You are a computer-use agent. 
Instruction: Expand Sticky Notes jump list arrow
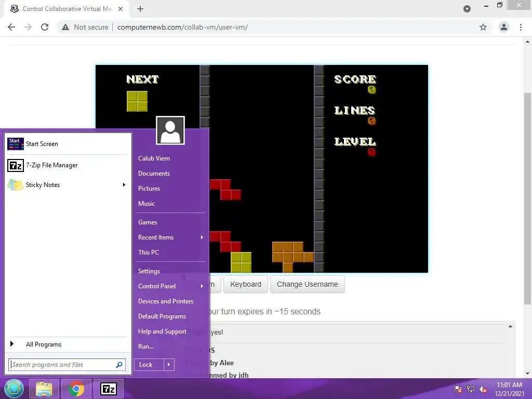124,185
